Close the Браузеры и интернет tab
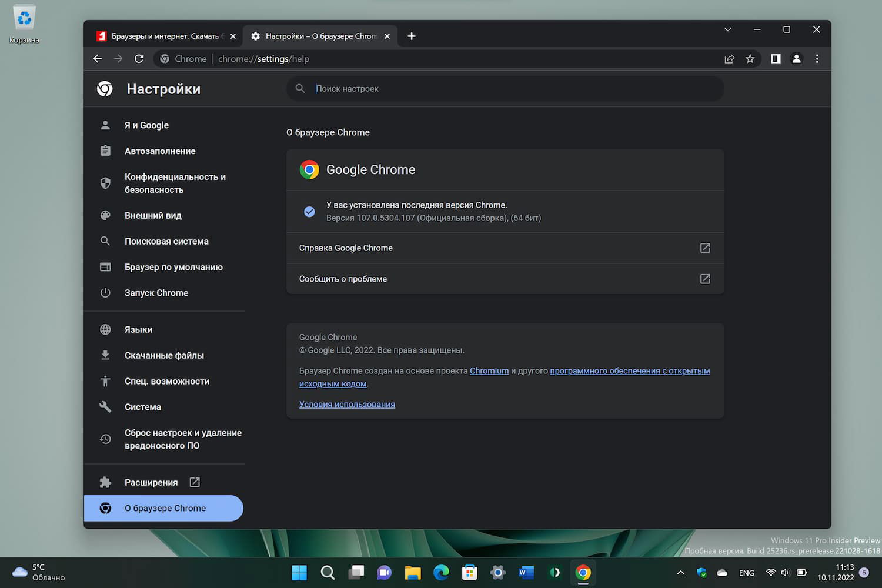Screen dimensions: 882x588 tap(233, 36)
